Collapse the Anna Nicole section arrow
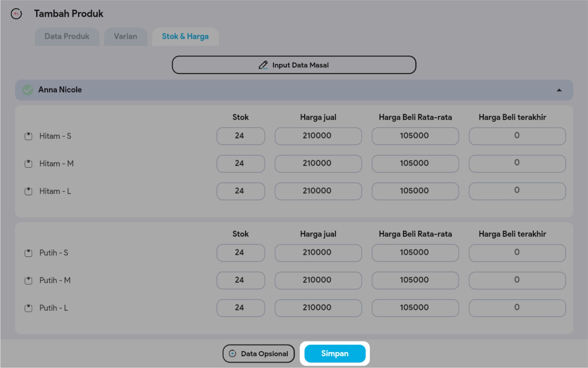The width and height of the screenshot is (588, 368). [x=559, y=90]
